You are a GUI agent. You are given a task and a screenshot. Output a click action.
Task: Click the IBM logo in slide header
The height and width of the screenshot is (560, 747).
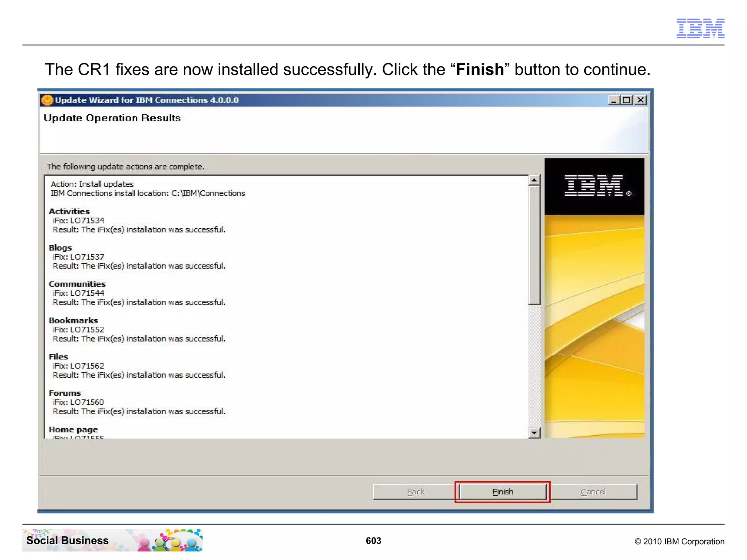click(x=700, y=28)
